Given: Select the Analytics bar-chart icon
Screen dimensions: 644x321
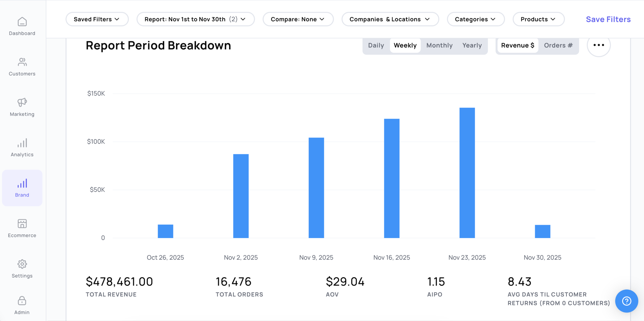Looking at the screenshot, I should [x=22, y=143].
